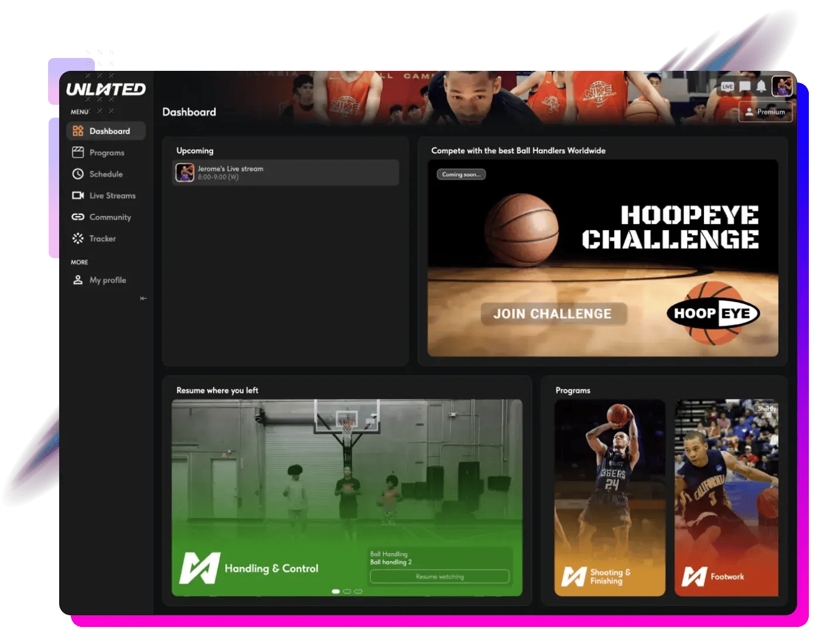Select the third carousel dot

(358, 591)
